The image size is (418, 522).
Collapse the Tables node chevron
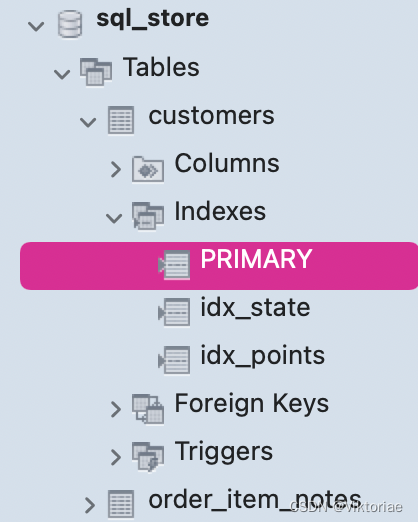pos(62,74)
